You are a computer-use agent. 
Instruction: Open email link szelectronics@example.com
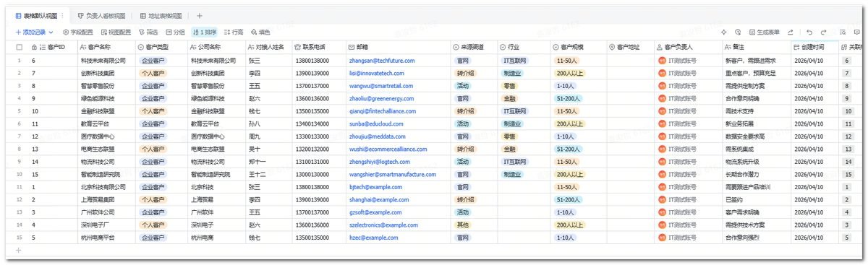point(383,225)
